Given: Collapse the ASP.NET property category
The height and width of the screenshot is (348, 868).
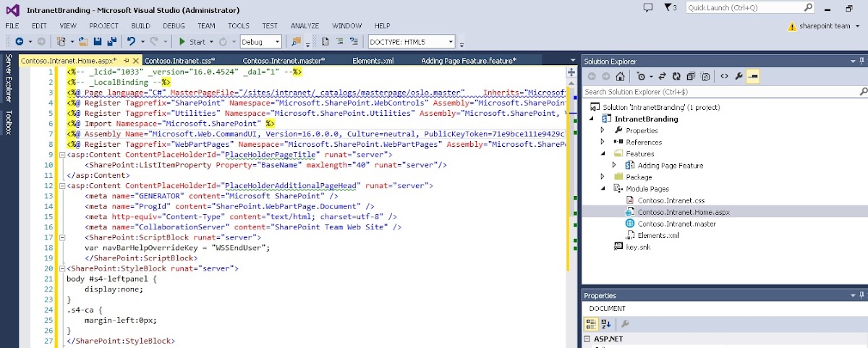Looking at the screenshot, I should 588,339.
